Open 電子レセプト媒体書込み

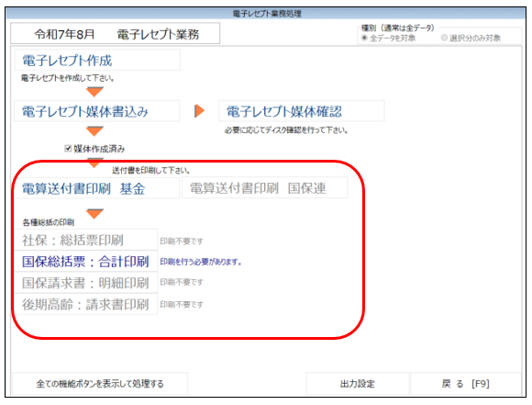coord(97,111)
